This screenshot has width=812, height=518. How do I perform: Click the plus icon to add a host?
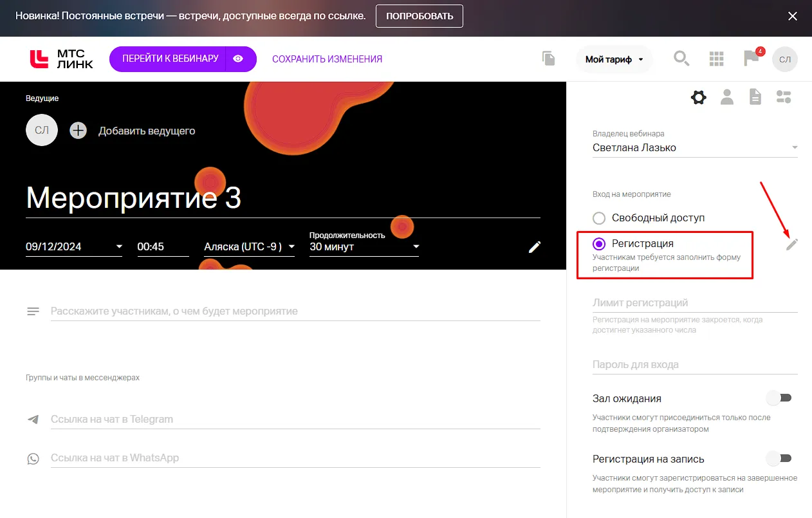[78, 131]
